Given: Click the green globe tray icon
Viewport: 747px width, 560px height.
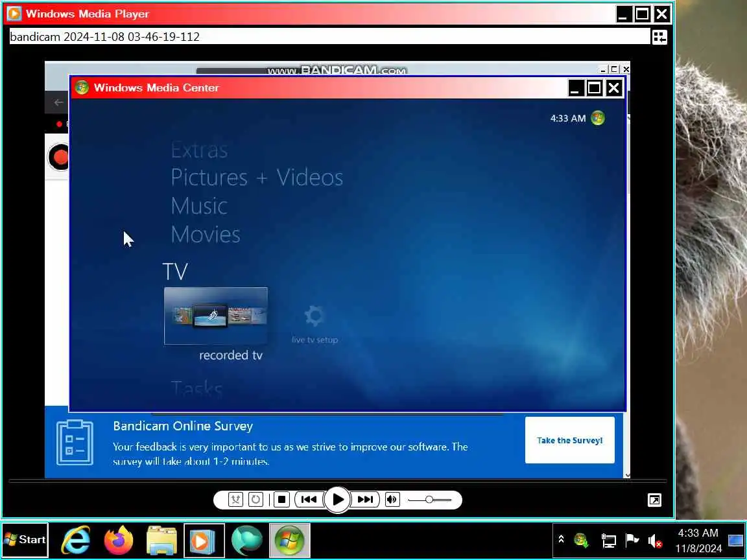Looking at the screenshot, I should pos(582,540).
